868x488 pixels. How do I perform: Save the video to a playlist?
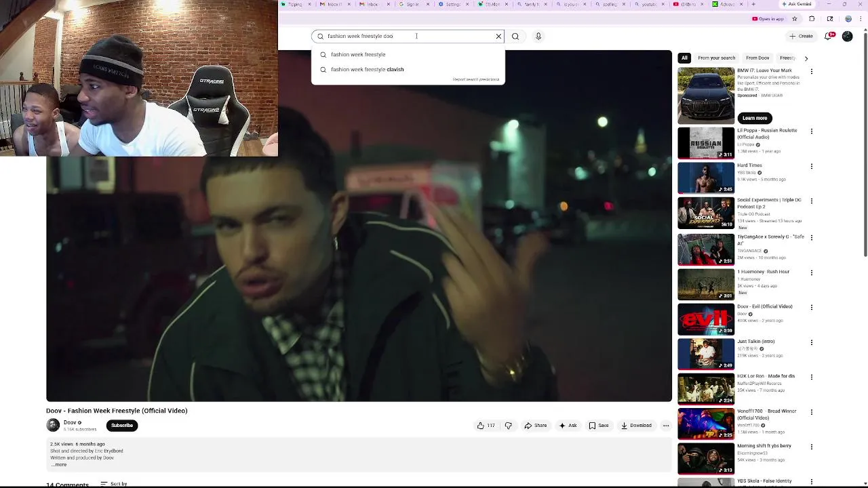599,426
